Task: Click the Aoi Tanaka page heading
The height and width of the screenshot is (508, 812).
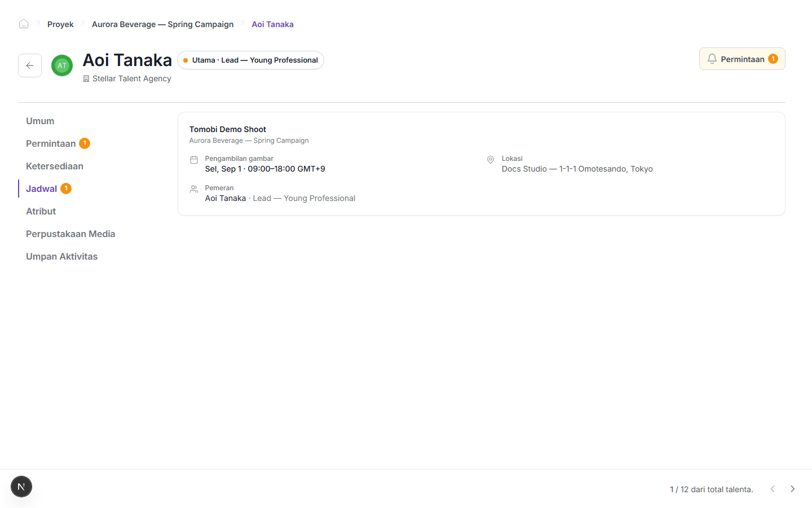Action: [127, 60]
